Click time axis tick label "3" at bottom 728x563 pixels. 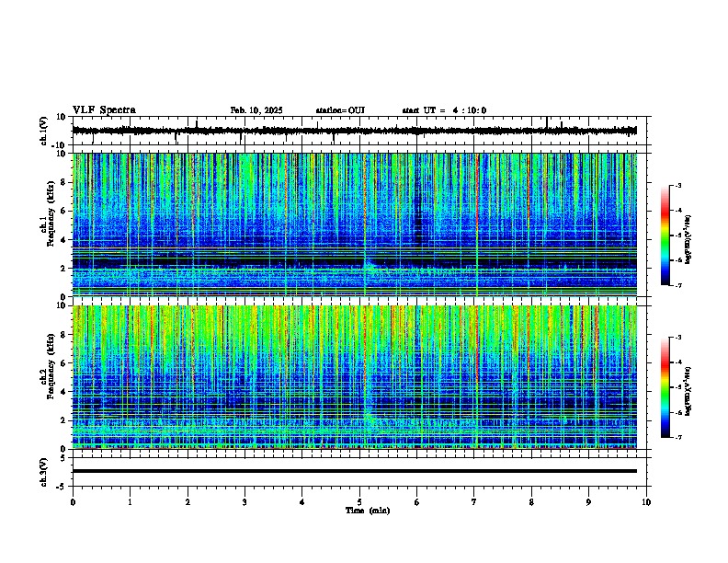[245, 502]
